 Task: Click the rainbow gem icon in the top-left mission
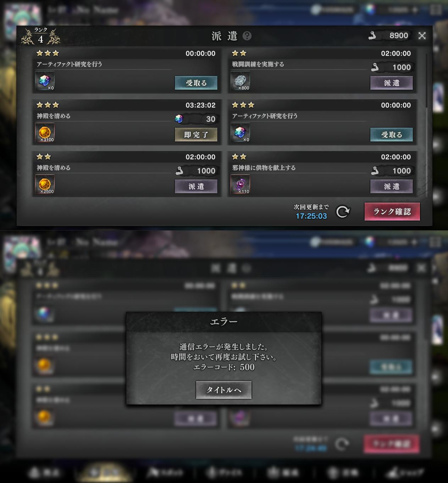(45, 80)
